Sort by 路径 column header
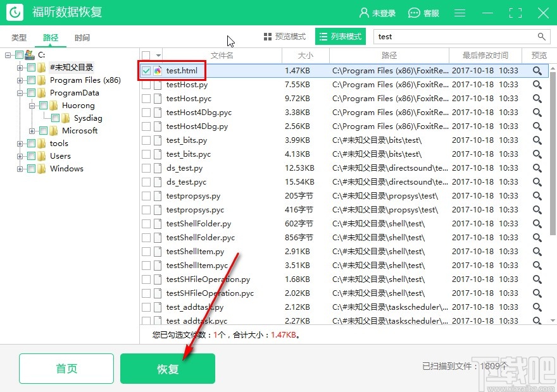The image size is (557, 392). [389, 56]
